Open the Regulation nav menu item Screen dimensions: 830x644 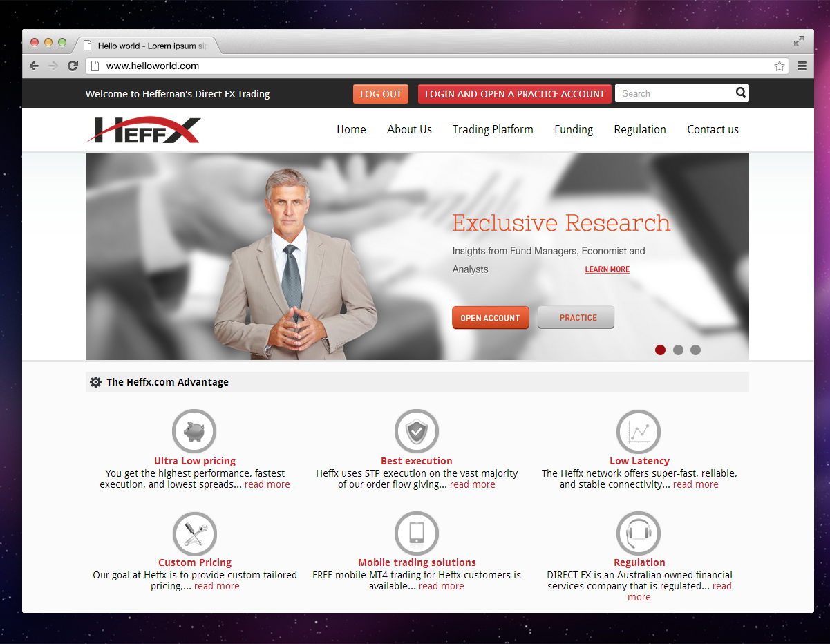(x=640, y=129)
